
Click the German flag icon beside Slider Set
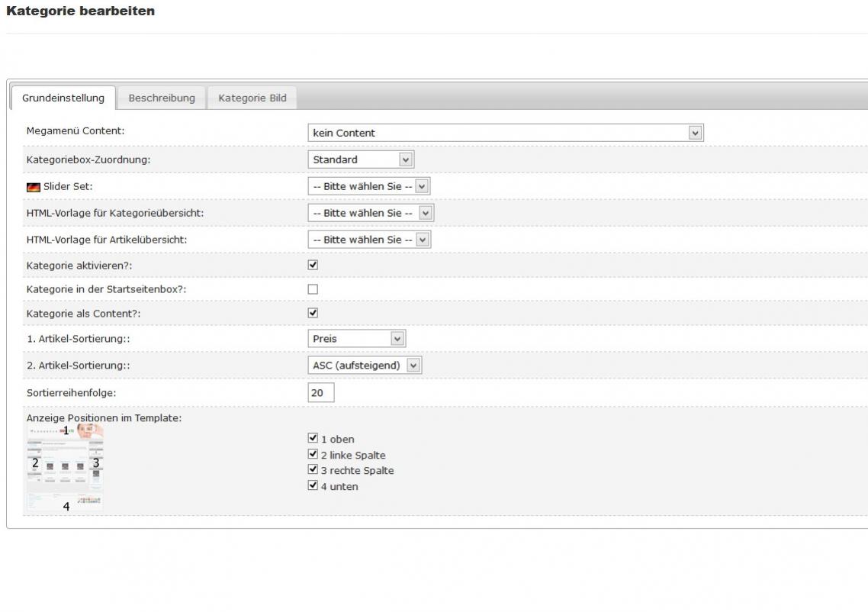click(x=34, y=187)
